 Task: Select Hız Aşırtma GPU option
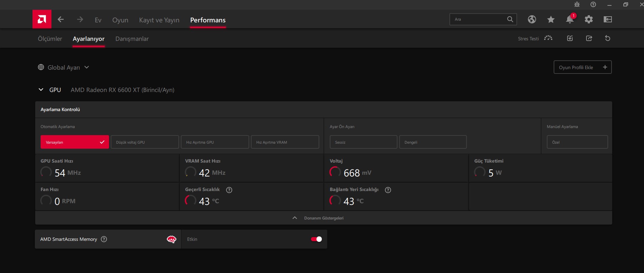pyautogui.click(x=215, y=142)
